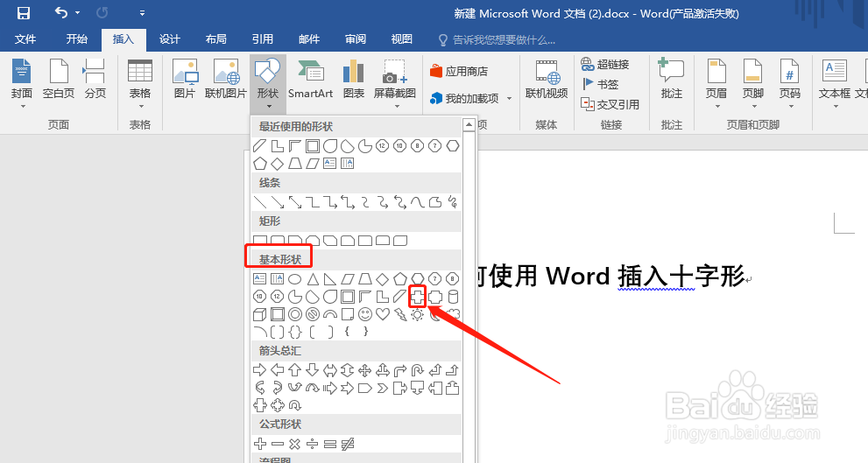Select the lightning bolt shape
The image size is (868, 463).
click(399, 314)
